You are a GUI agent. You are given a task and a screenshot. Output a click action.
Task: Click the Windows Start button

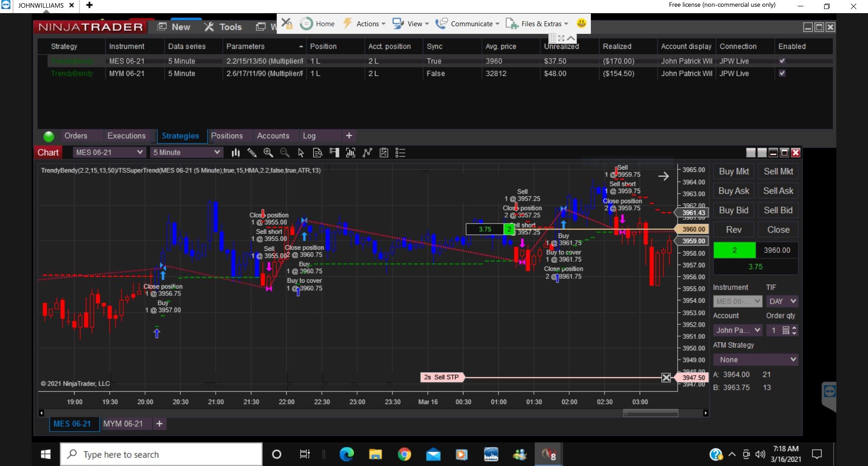46,454
